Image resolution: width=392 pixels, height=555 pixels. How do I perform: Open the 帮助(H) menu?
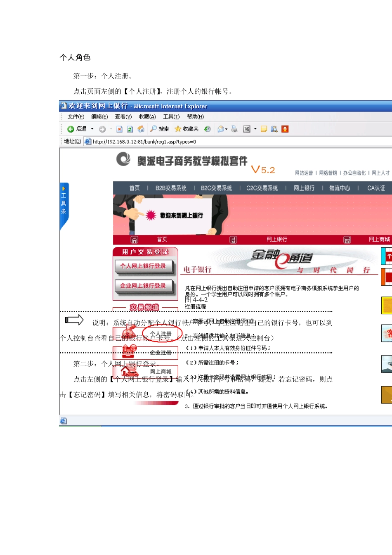(x=195, y=117)
